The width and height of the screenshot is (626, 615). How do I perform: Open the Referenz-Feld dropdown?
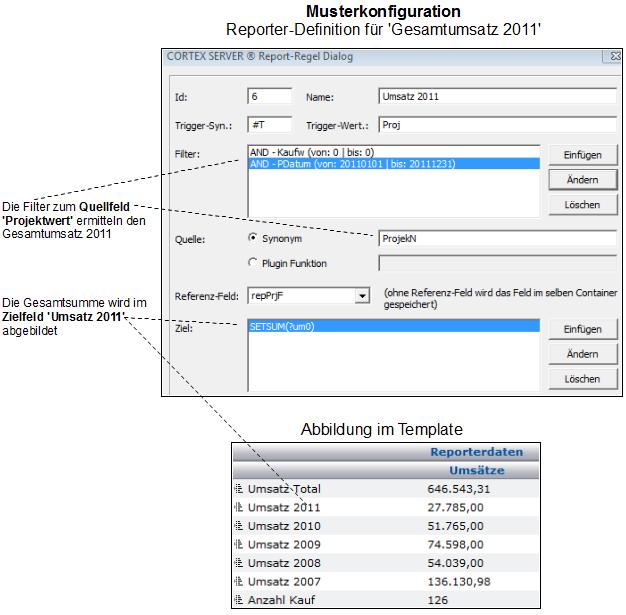[x=361, y=296]
